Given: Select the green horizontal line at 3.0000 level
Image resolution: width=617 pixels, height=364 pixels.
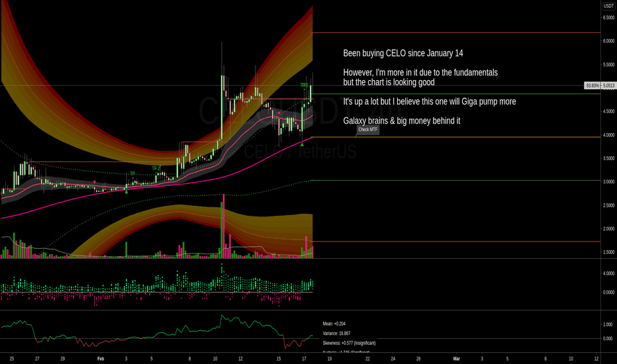Looking at the screenshot, I should 455,181.
